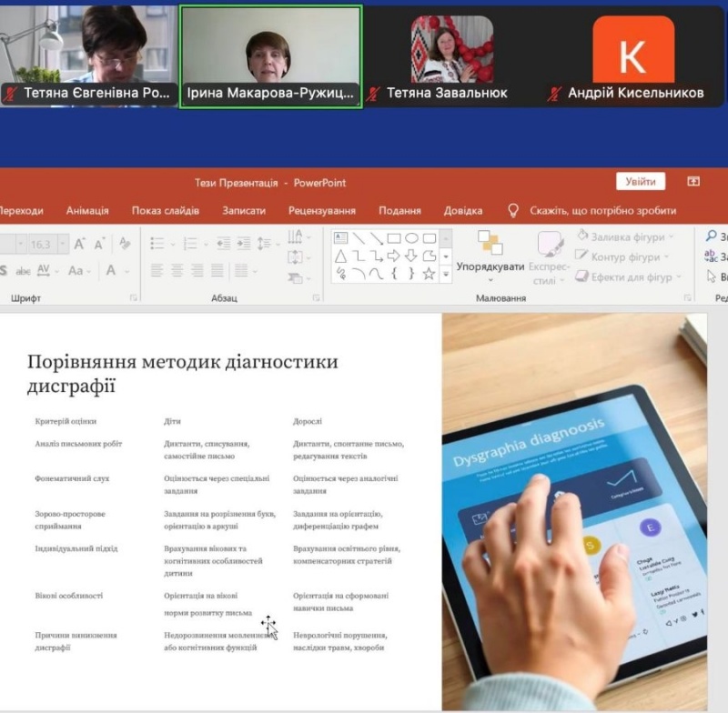Viewport: 728px width, 713px height.
Task: Expand the shapes gallery More arrow
Action: point(446,273)
